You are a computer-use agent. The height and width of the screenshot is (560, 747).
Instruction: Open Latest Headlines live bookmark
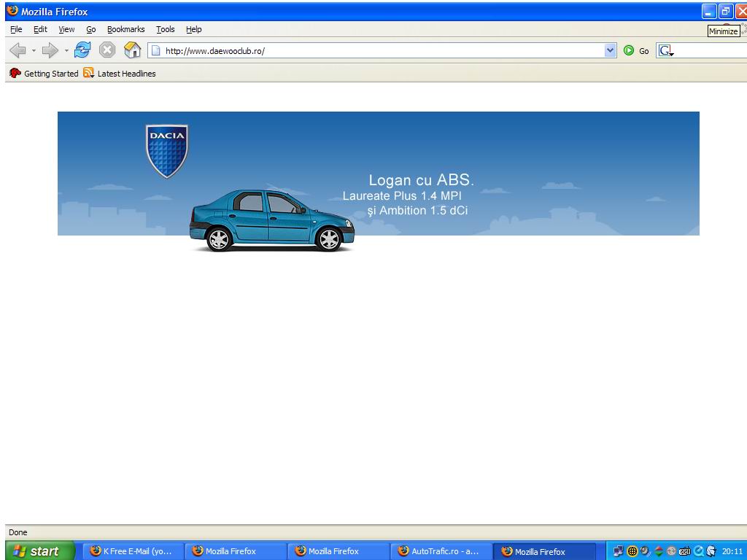[x=120, y=74]
